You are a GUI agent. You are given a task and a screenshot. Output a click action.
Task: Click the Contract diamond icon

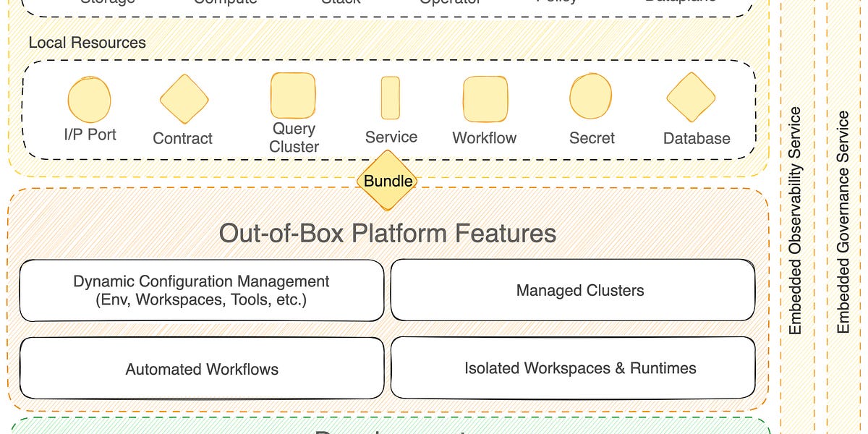tap(183, 98)
